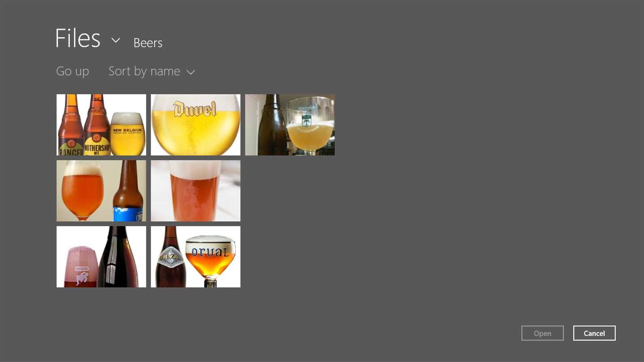Click the Mothership Wit bottle
Viewport: 644px width, 362px height.
97,125
